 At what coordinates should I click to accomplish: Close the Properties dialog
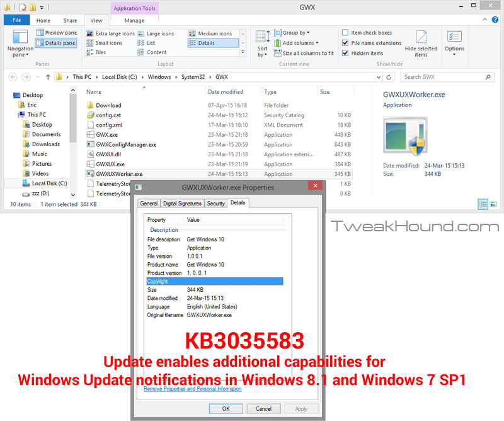point(315,185)
